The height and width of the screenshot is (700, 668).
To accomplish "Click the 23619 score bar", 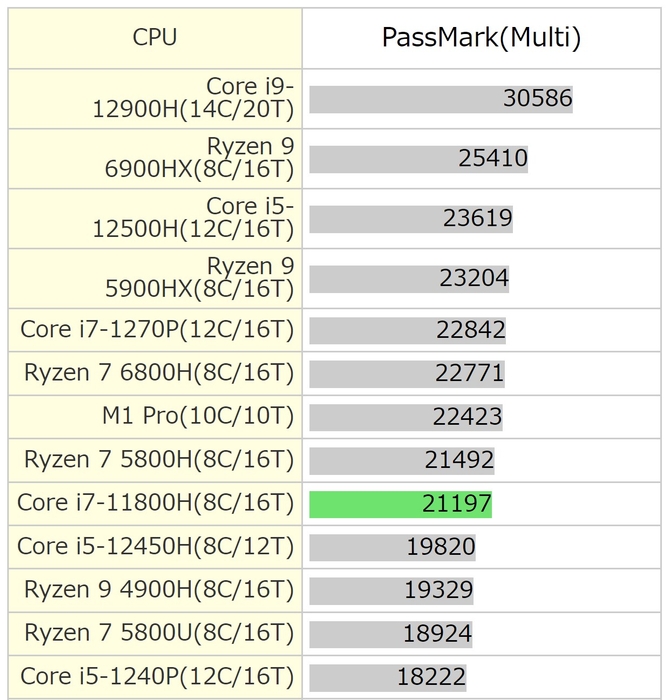I will coord(411,219).
